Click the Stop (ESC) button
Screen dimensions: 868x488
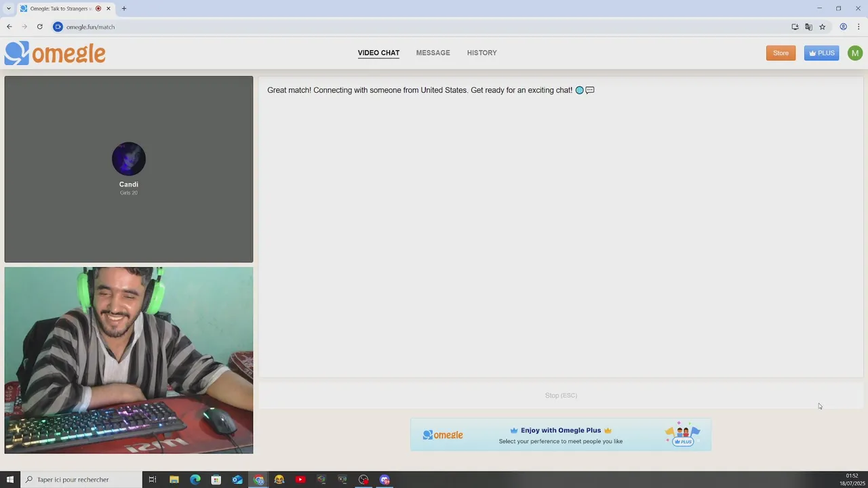pos(561,396)
